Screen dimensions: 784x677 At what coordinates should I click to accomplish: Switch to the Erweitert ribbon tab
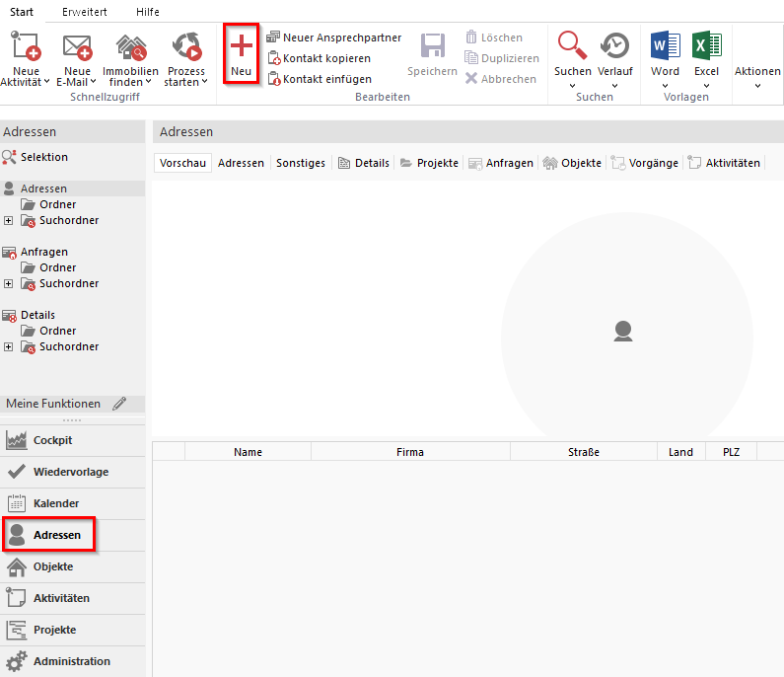pos(85,12)
